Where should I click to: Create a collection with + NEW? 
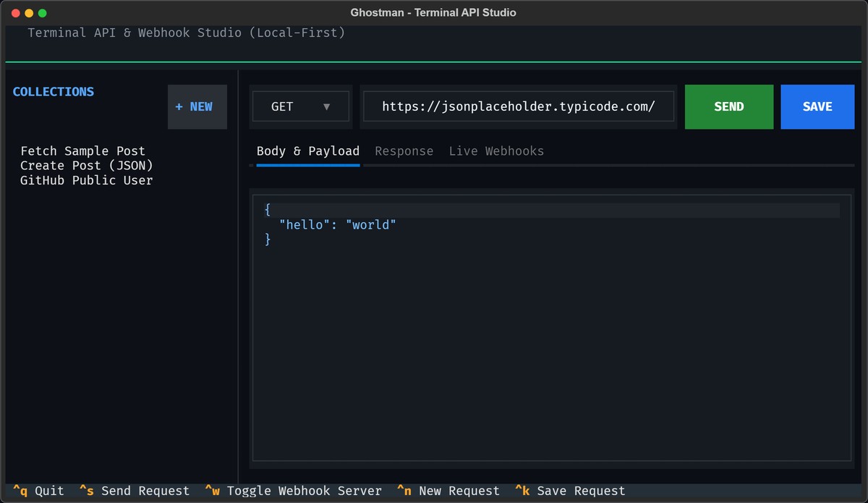tap(197, 106)
